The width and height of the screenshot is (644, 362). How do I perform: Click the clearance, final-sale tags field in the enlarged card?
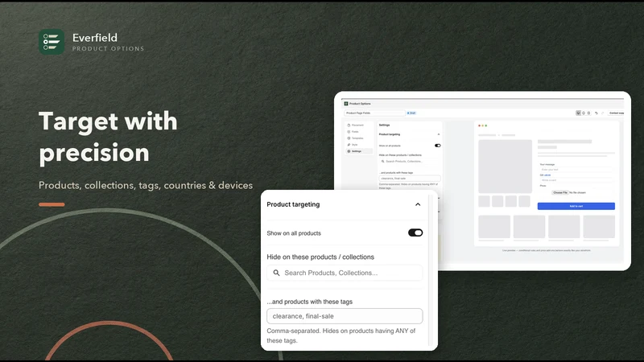pos(345,316)
